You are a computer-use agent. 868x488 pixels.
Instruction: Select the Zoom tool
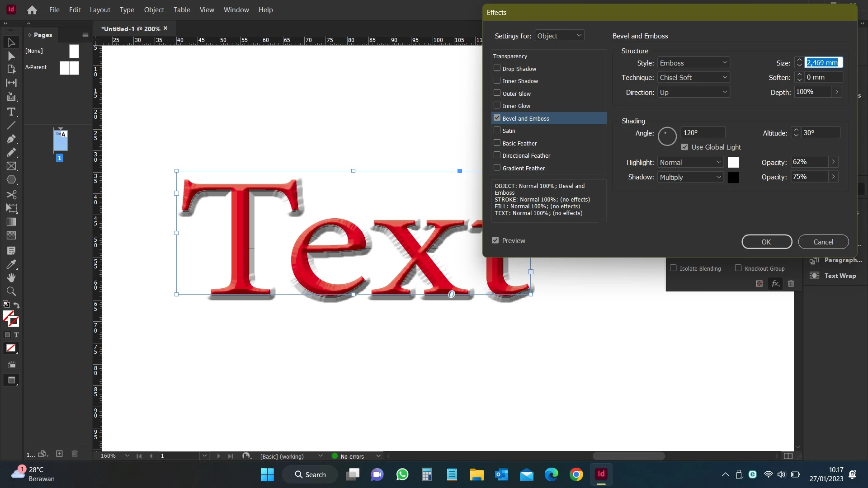(11, 291)
